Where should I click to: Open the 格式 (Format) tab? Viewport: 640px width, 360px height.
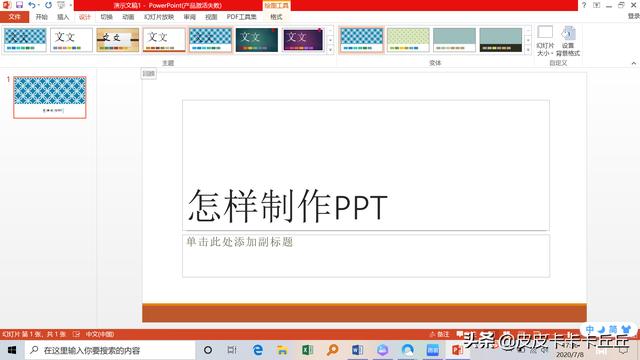click(276, 17)
